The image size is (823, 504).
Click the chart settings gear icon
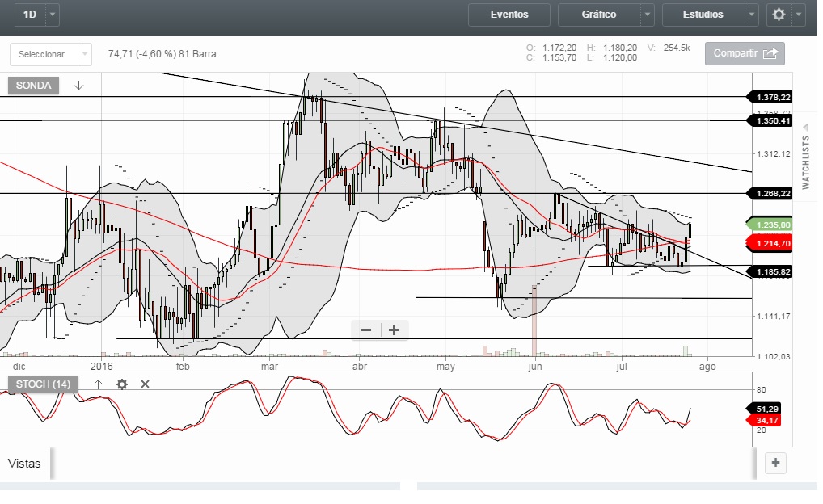779,15
